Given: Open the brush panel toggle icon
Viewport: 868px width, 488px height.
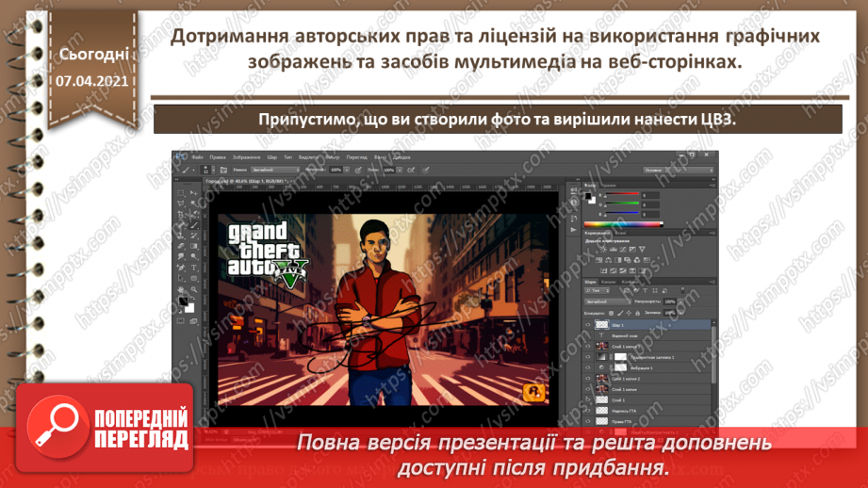Looking at the screenshot, I should (223, 170).
